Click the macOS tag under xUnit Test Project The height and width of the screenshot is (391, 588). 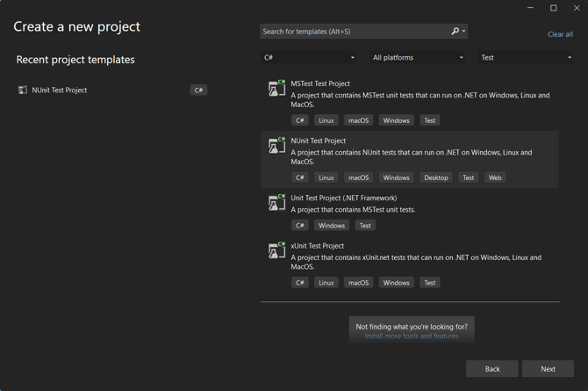(x=358, y=282)
